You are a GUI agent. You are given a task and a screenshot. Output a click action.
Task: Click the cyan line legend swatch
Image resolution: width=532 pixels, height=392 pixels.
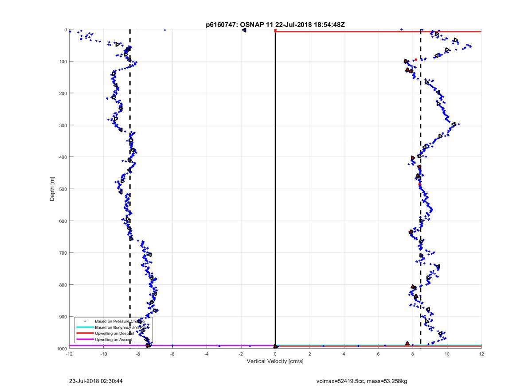85,327
